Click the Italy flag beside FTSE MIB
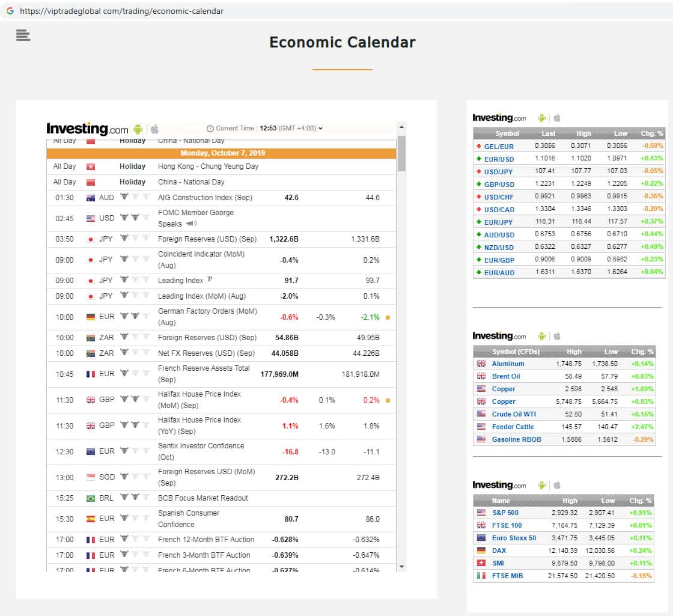Viewport: 673px width, 616px height. pos(481,575)
